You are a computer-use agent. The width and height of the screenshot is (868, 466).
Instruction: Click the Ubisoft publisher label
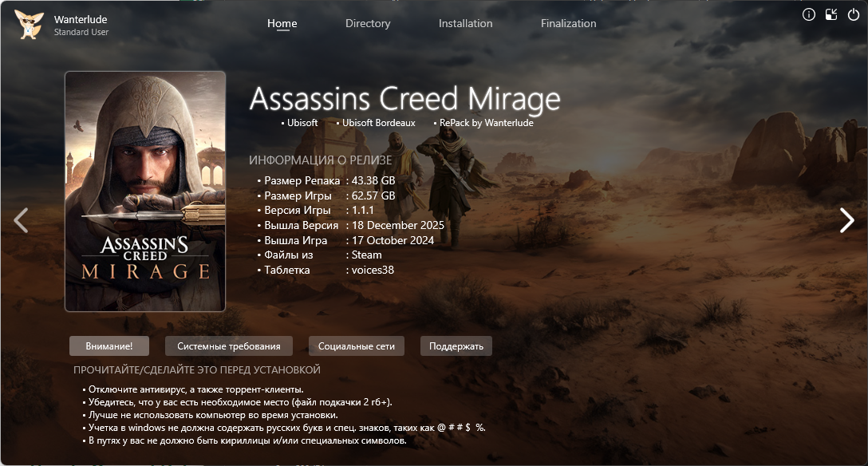tap(302, 123)
